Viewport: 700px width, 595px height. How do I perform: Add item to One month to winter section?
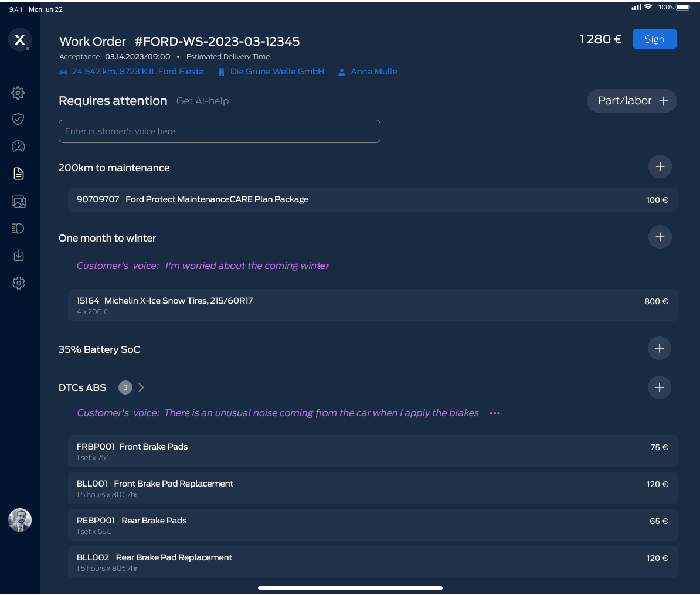pos(660,237)
